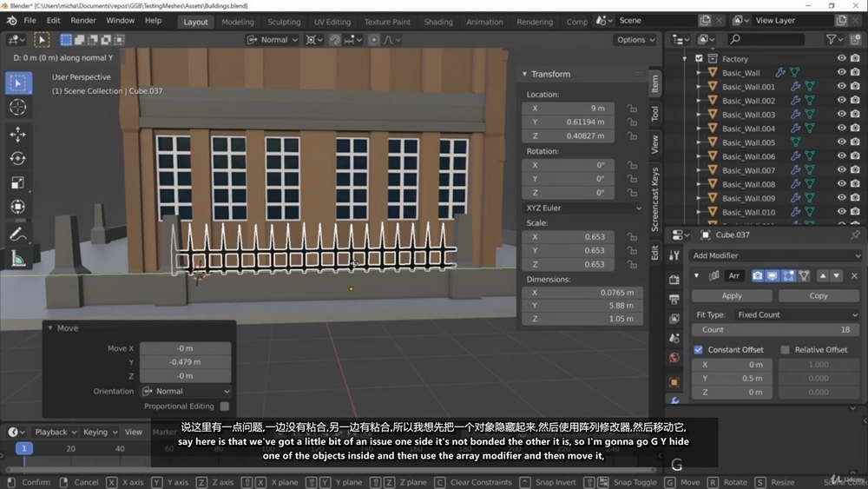868x489 pixels.
Task: Collapse the Factory collection in outliner
Action: 686,58
